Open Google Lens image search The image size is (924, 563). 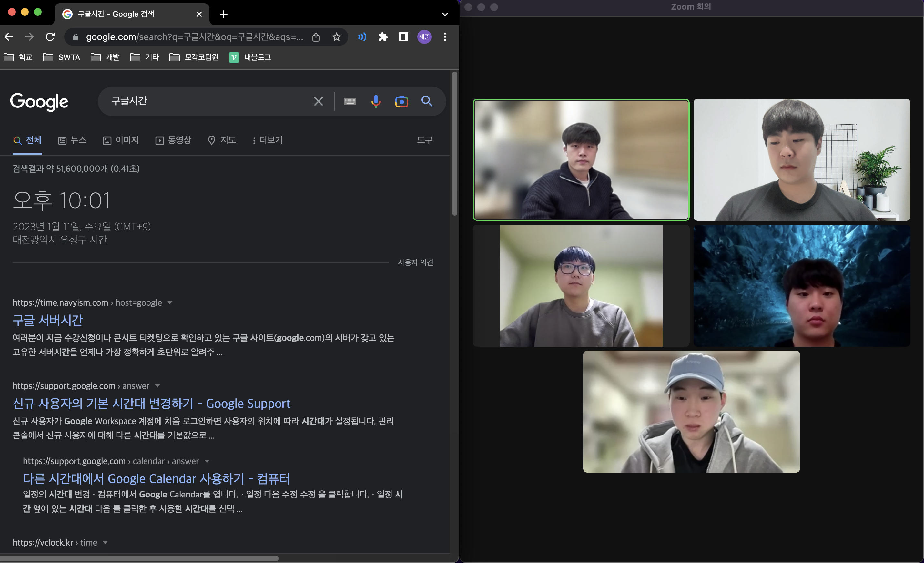(x=401, y=101)
